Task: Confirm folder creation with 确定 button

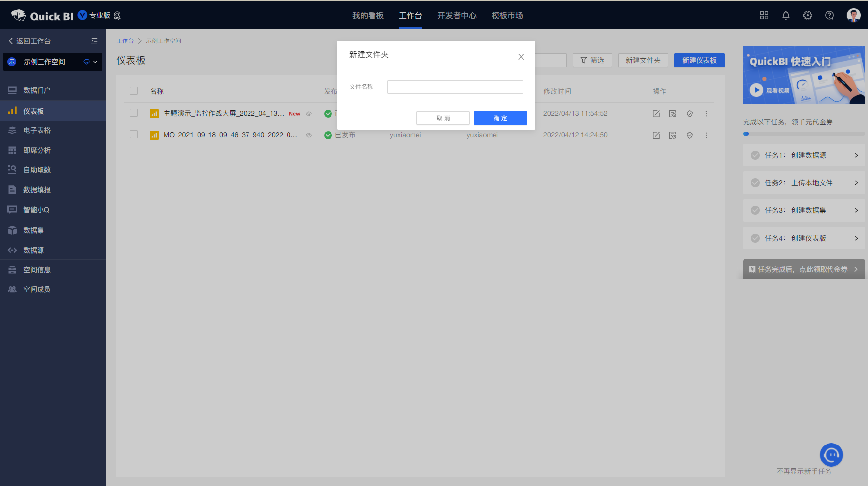Action: coord(500,118)
